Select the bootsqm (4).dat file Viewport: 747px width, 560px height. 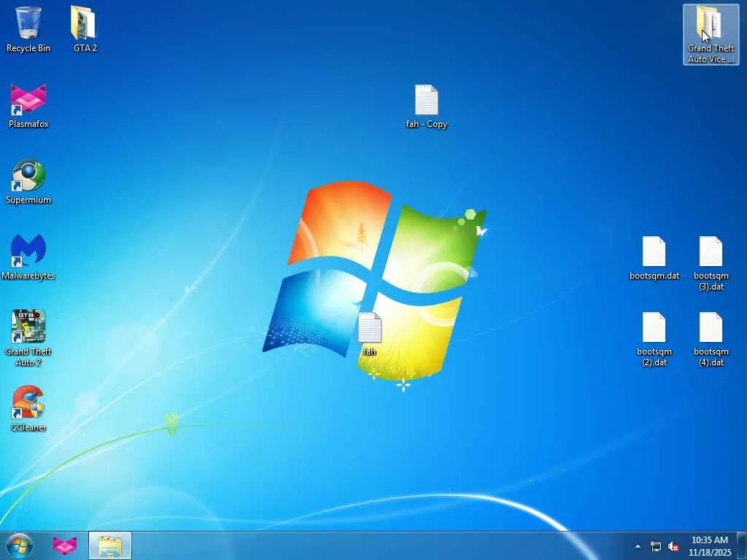(x=711, y=339)
